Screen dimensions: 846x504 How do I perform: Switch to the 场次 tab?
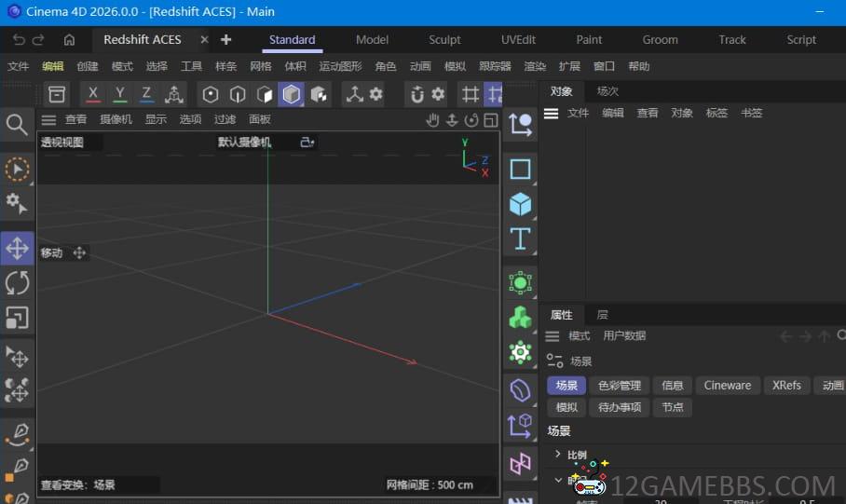click(x=607, y=91)
